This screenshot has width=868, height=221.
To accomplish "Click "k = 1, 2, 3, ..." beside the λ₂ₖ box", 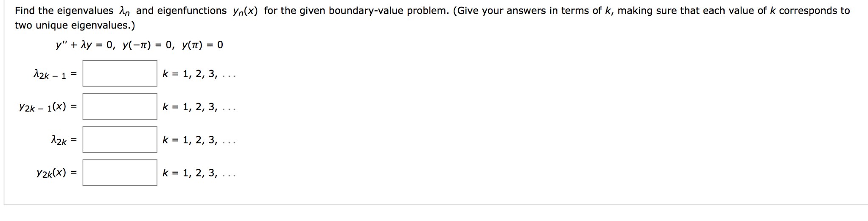I will tap(199, 140).
